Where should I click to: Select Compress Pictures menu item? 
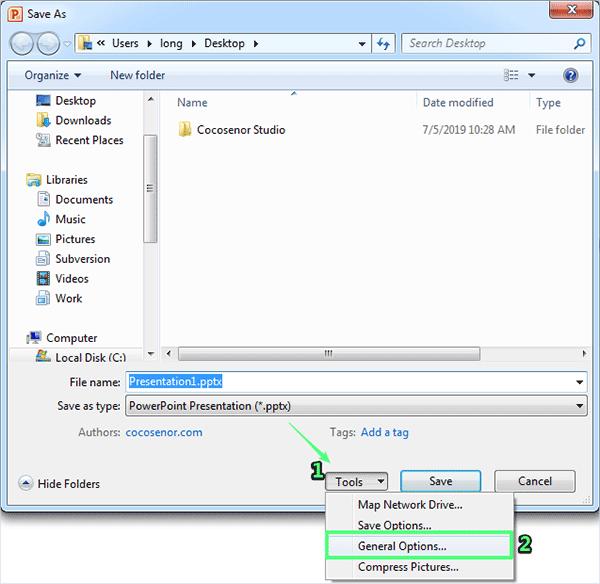(419, 567)
